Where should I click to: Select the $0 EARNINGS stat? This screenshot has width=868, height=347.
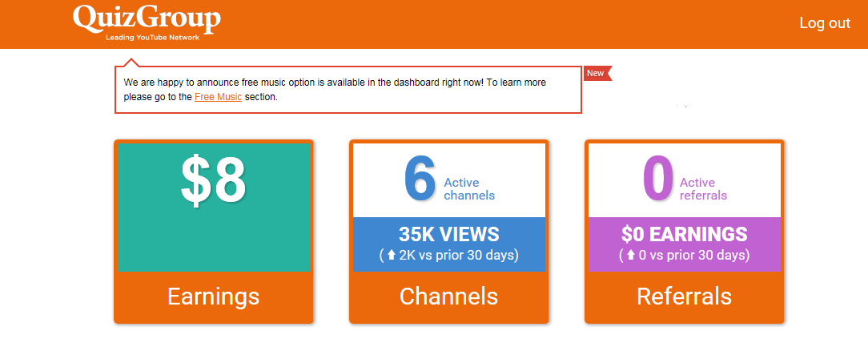pyautogui.click(x=684, y=235)
